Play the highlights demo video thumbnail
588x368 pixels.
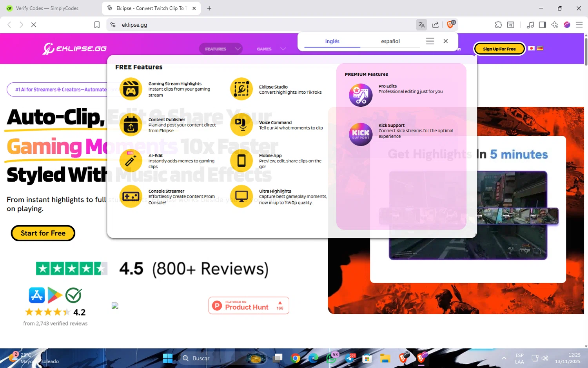(468, 215)
